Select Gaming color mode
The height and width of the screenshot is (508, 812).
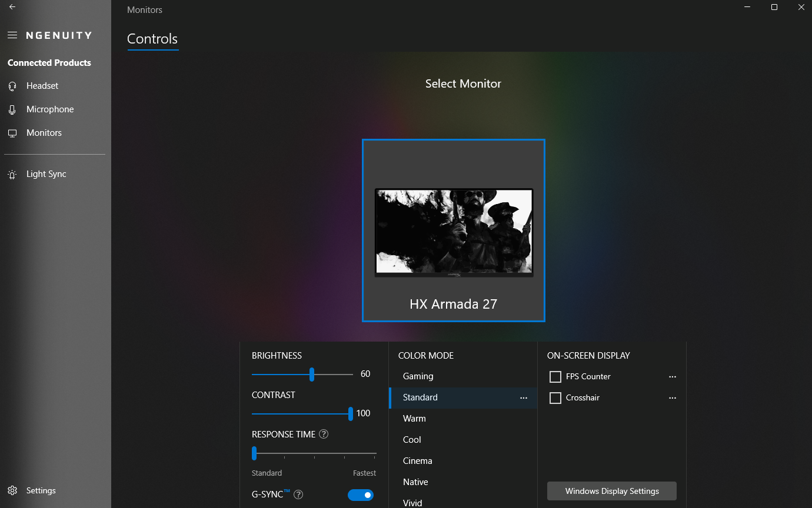tap(463, 376)
